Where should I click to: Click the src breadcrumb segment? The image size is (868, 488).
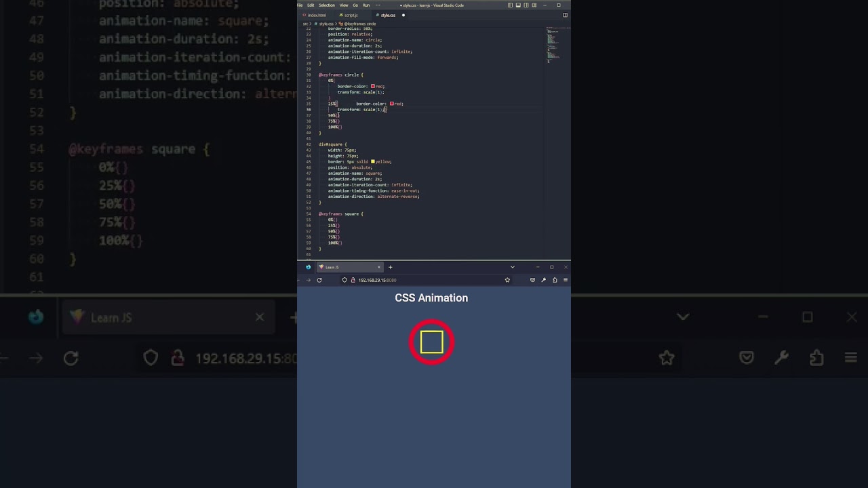point(306,24)
